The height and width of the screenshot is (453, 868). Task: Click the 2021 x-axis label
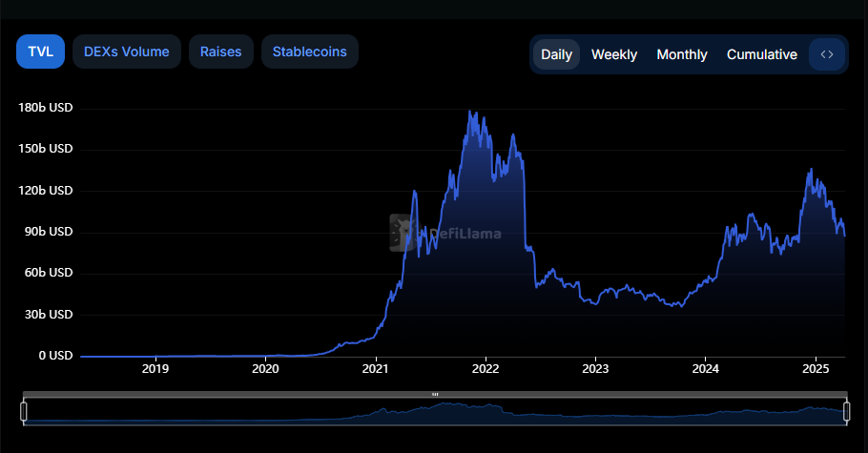click(375, 369)
